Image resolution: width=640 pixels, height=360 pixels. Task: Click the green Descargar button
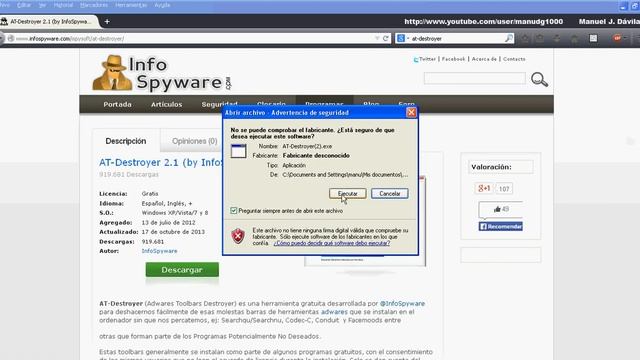click(182, 270)
